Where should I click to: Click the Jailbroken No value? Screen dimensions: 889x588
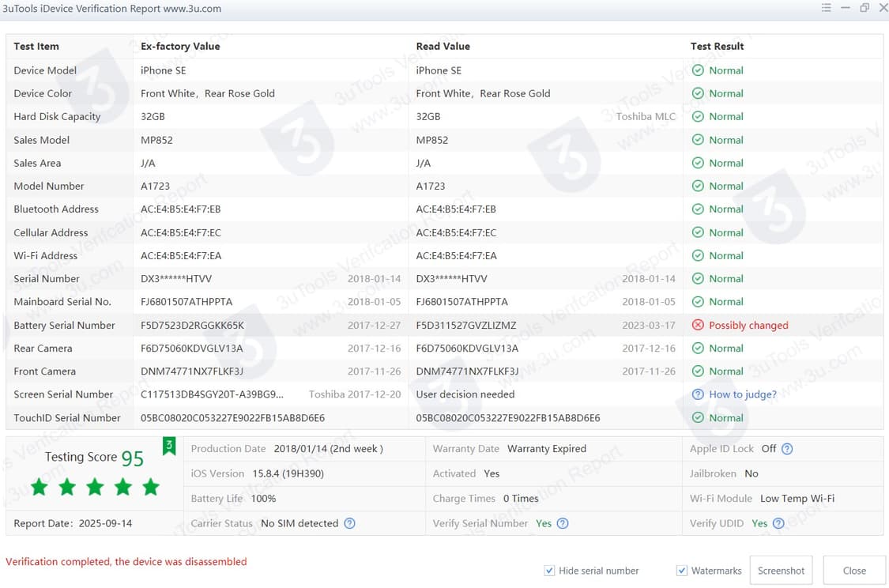tap(752, 473)
